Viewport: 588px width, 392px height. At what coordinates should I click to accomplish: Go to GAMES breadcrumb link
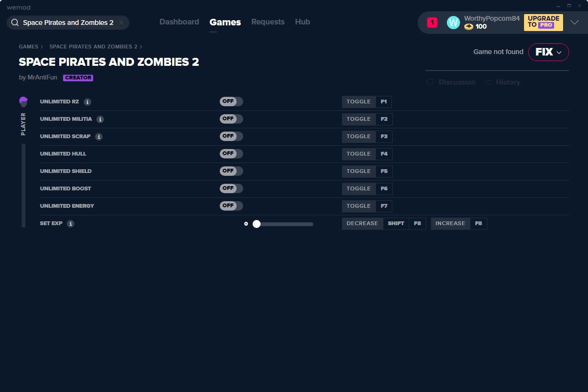click(28, 47)
